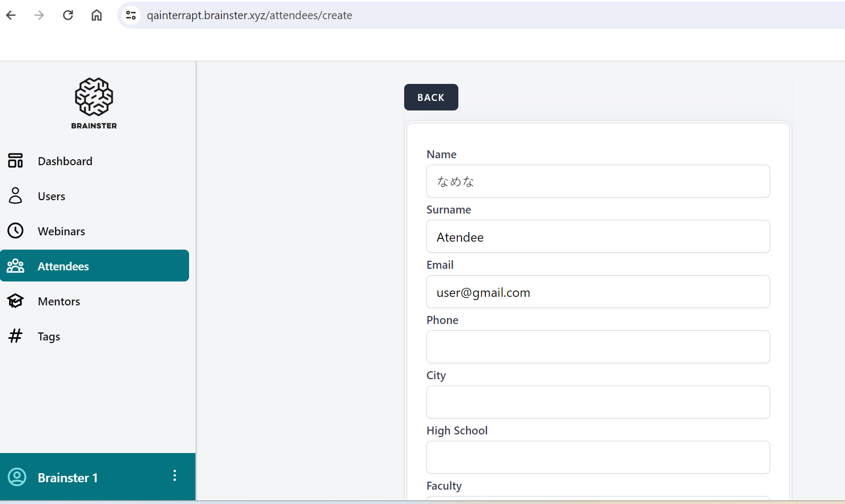Click the Webinars clock icon

(15, 230)
